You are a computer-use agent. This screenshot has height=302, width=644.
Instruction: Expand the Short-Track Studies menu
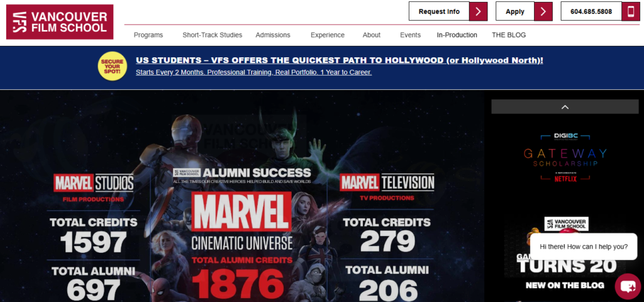[213, 35]
